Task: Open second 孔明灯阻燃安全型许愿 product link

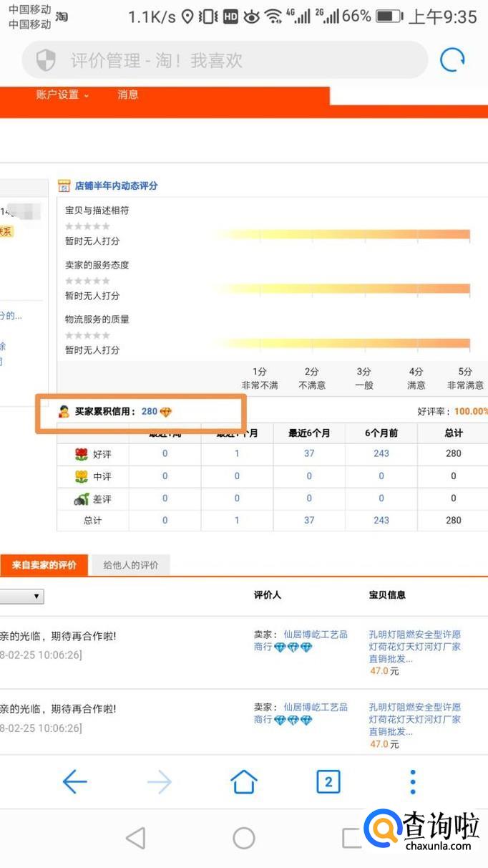Action: 415,719
